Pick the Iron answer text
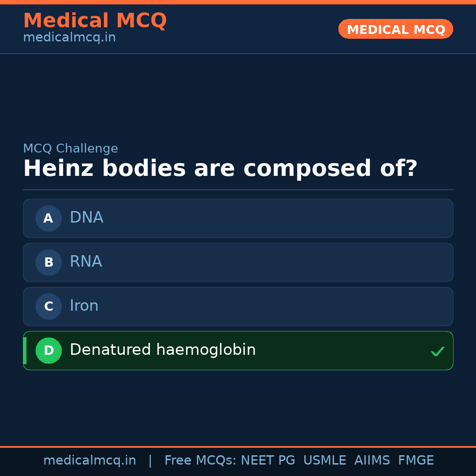 [84, 306]
